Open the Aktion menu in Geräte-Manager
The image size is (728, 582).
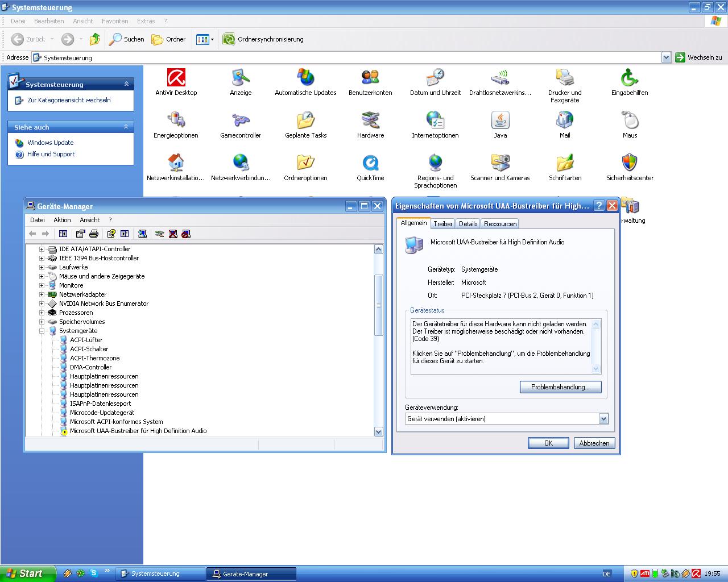[x=62, y=220]
